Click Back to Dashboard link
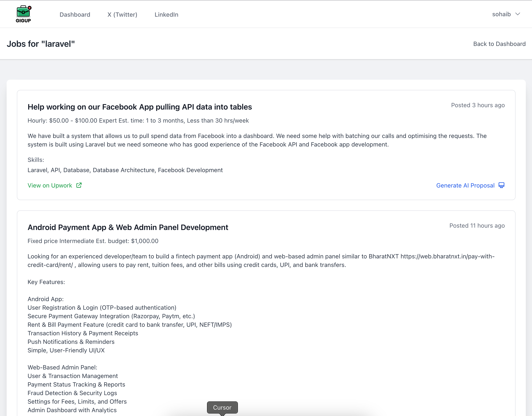 pyautogui.click(x=499, y=44)
